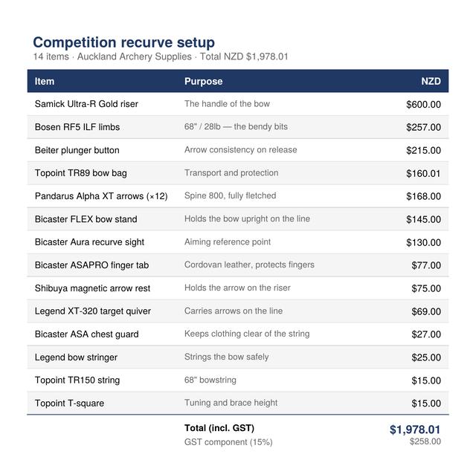Click the Item column header
This screenshot has height=457, width=476.
[x=45, y=81]
